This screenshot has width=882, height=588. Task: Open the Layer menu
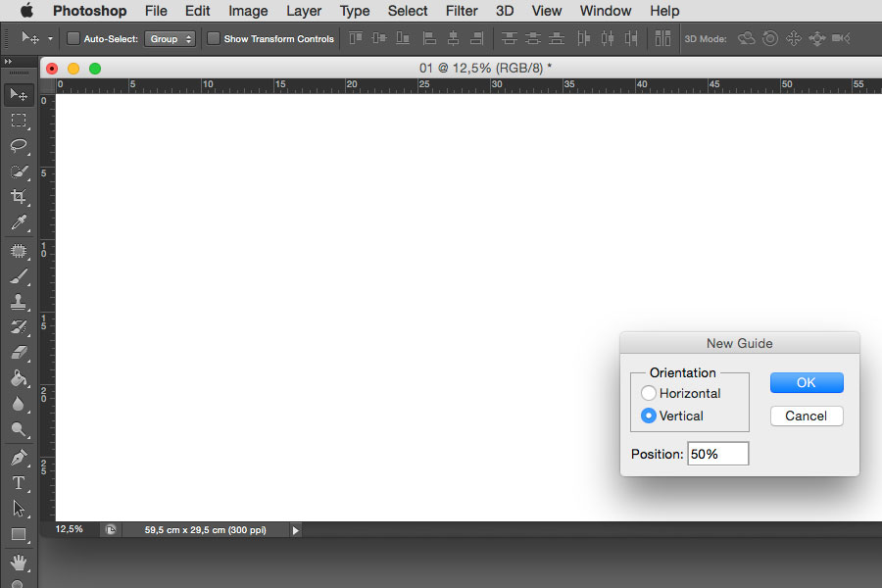pos(304,11)
